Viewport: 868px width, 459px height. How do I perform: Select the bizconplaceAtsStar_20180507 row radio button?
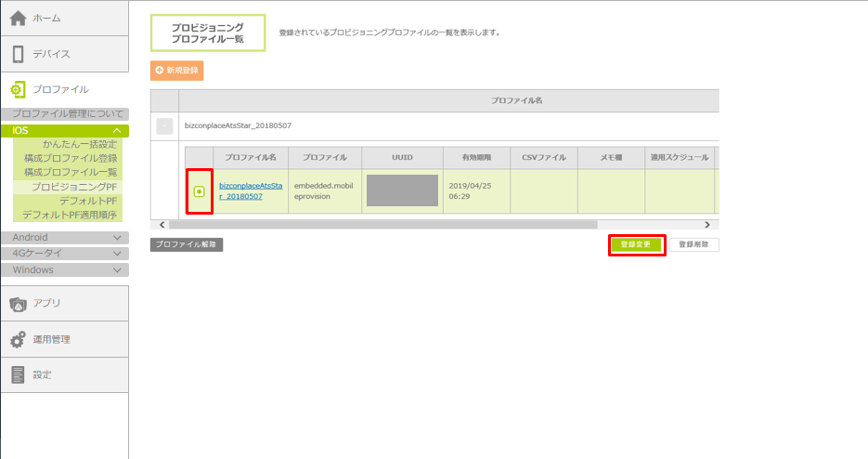(199, 191)
